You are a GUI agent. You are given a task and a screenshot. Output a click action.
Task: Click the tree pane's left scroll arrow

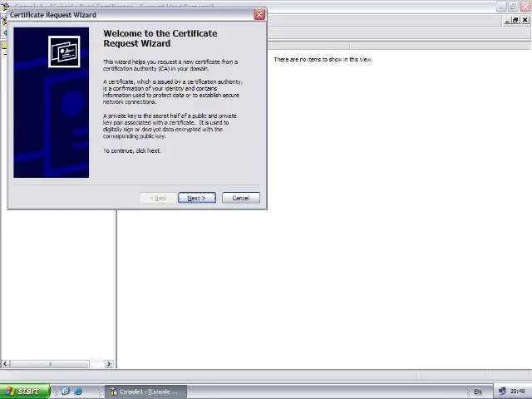[5, 364]
